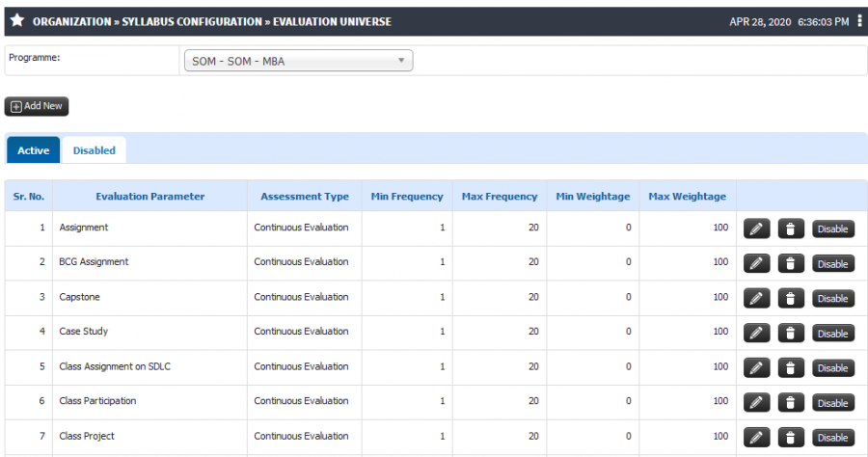
Task: Delete the BCG Assignment row via trash icon
Action: tap(791, 264)
